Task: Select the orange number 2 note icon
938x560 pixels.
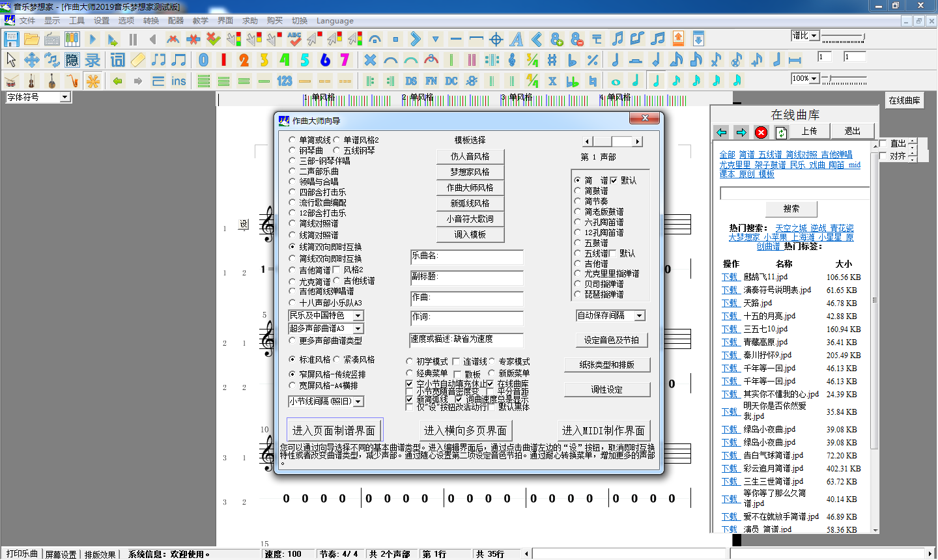Action: pyautogui.click(x=244, y=60)
